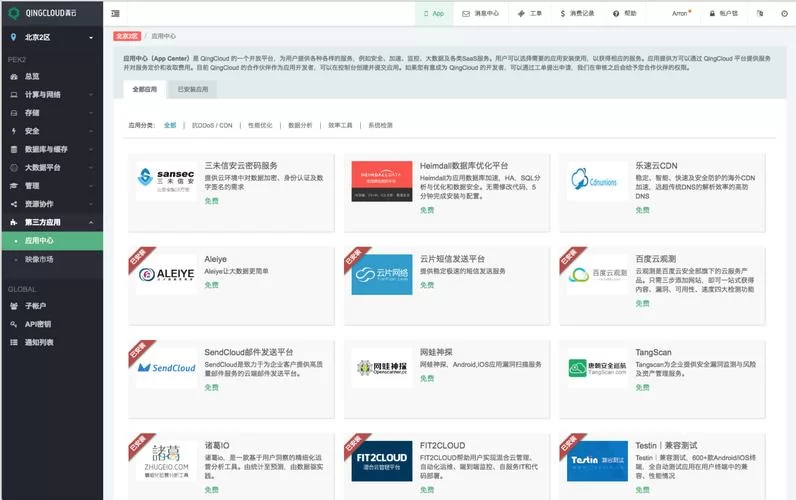The image size is (796, 500).
Task: Switch to the 已安装应用 tab
Action: 193,89
